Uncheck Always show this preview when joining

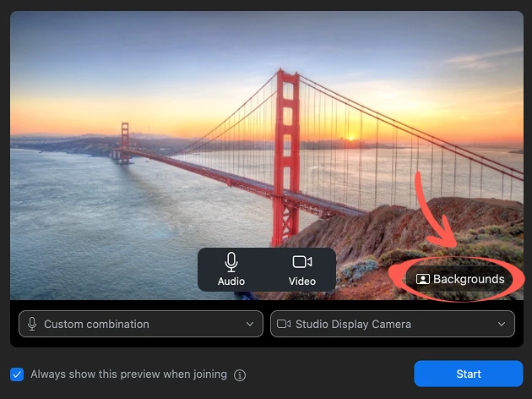tap(17, 374)
